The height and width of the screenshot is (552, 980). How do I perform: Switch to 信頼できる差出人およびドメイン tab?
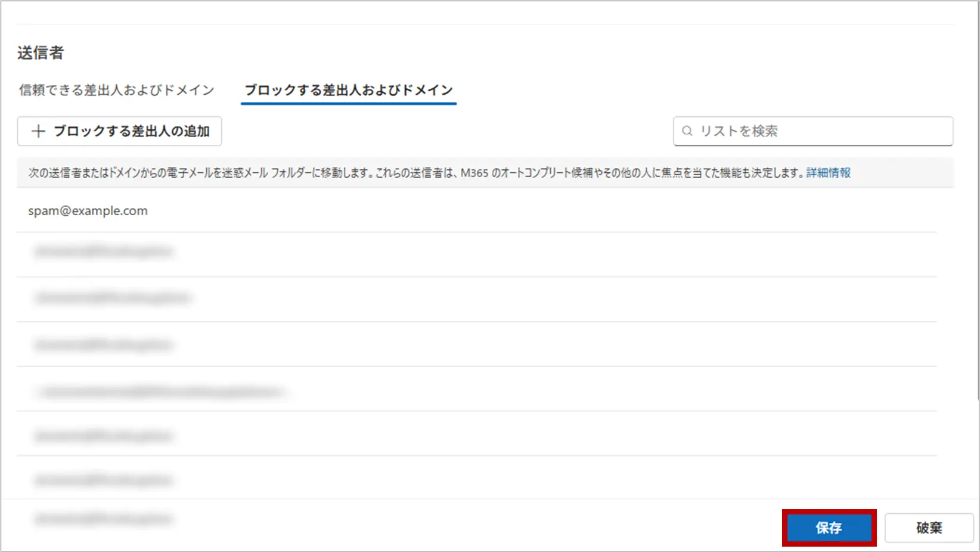pyautogui.click(x=116, y=90)
